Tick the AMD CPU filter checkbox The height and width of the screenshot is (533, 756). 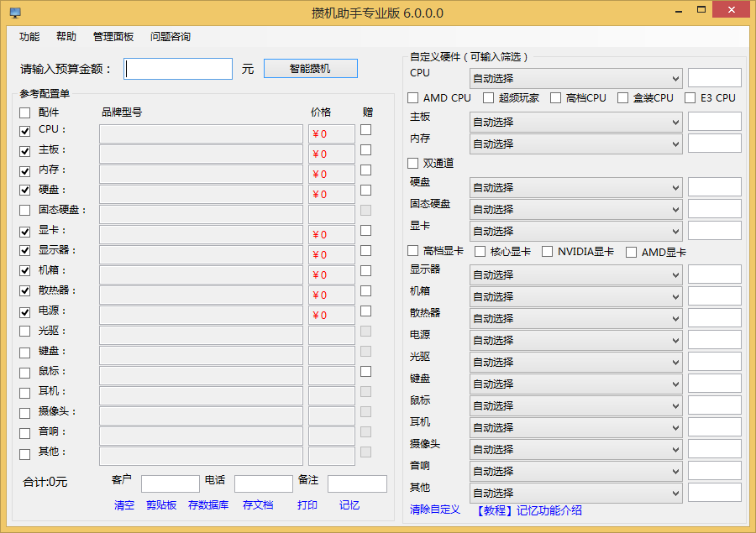[413, 98]
